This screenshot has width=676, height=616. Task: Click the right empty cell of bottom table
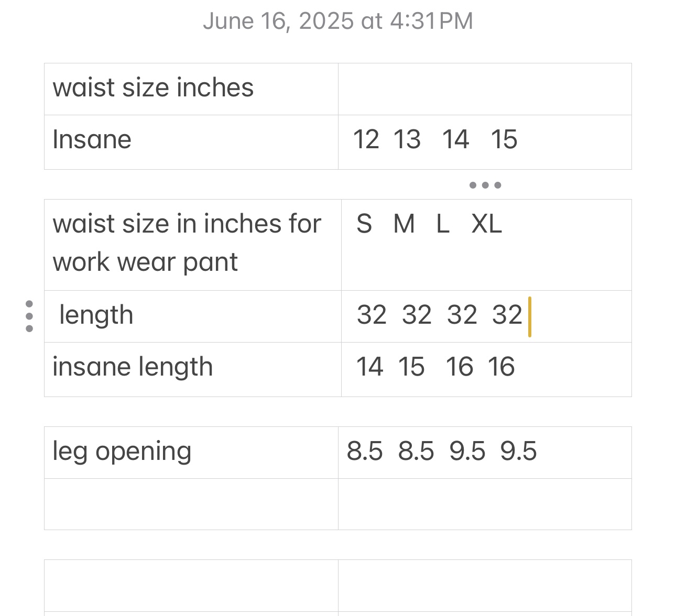point(485,586)
